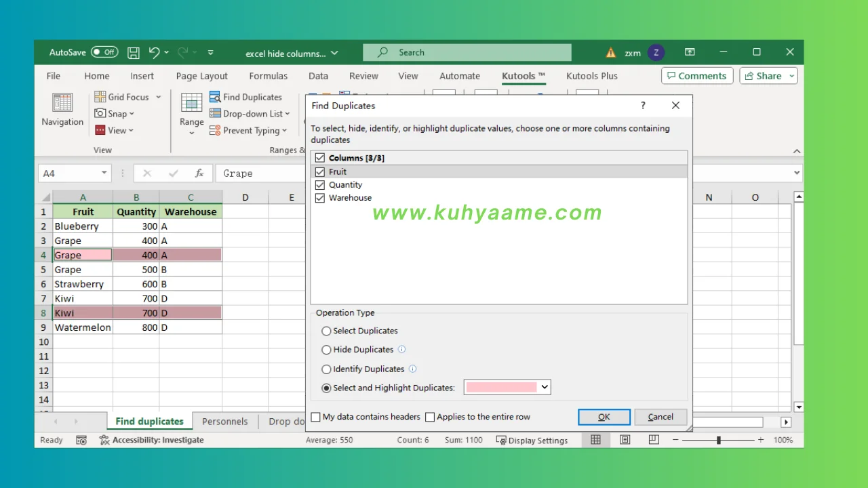
Task: Check My data contains headers
Action: 315,417
